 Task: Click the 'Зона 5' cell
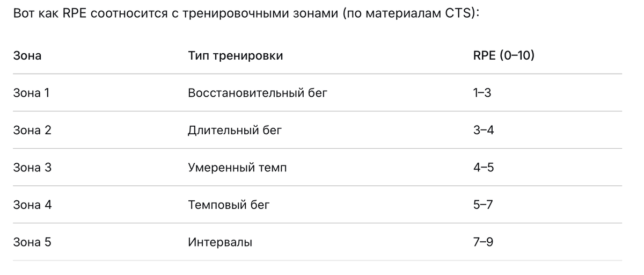pyautogui.click(x=32, y=242)
